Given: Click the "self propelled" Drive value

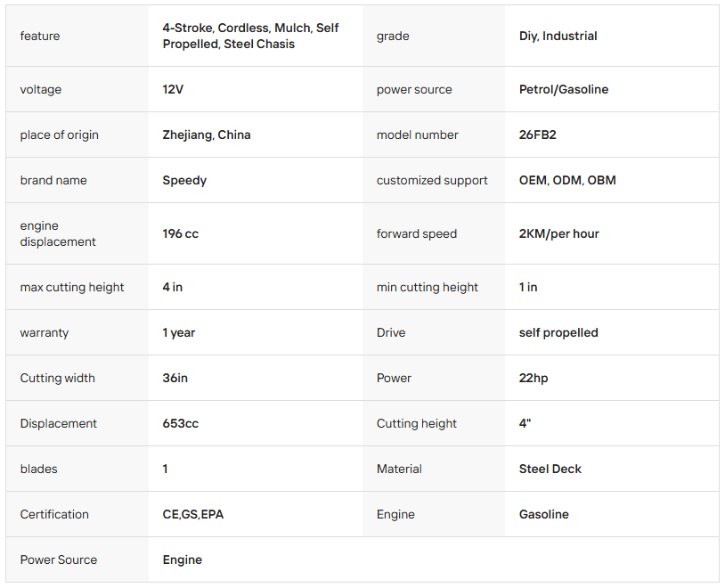Looking at the screenshot, I should click(x=558, y=333).
